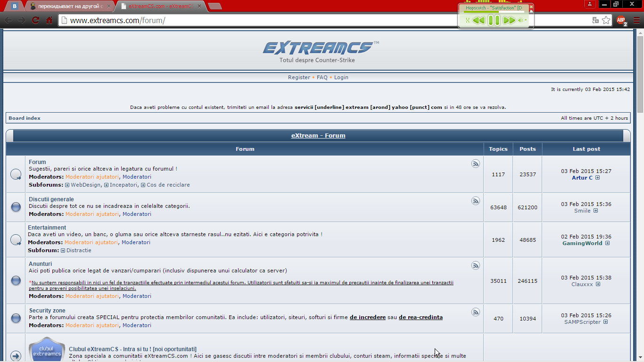Open the 'de incredere' link
The image size is (644, 362).
pos(368,317)
